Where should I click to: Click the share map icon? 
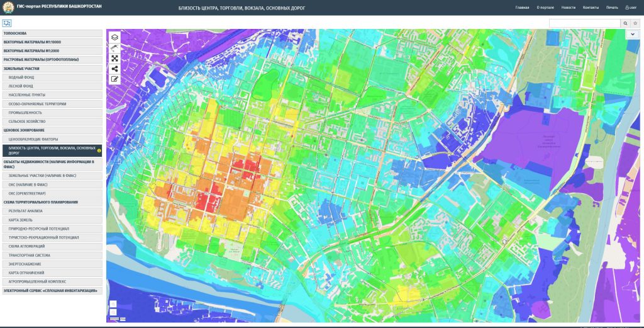click(x=115, y=69)
